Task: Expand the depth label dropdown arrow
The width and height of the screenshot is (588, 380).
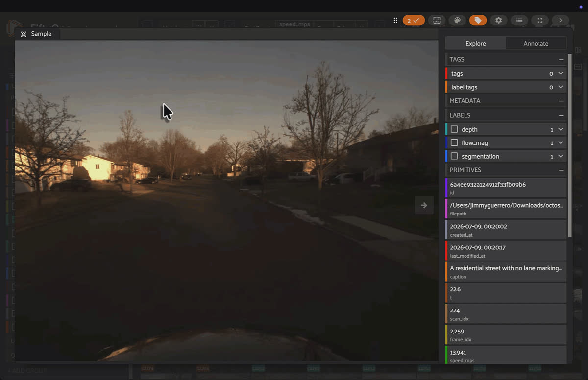Action: pyautogui.click(x=561, y=129)
